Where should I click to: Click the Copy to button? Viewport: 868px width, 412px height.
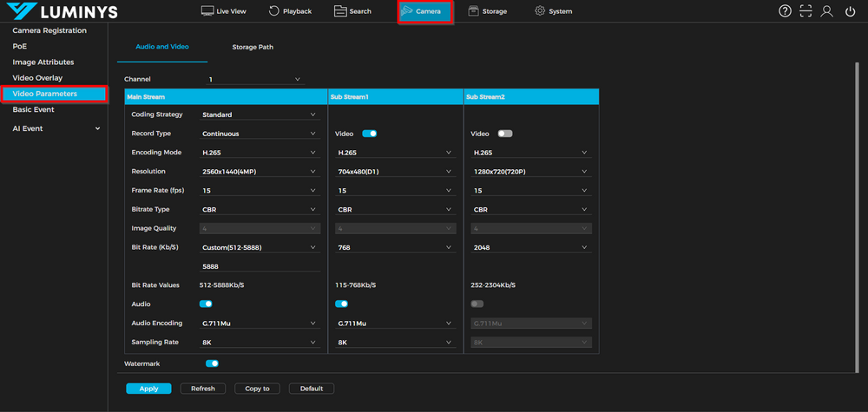pyautogui.click(x=257, y=389)
